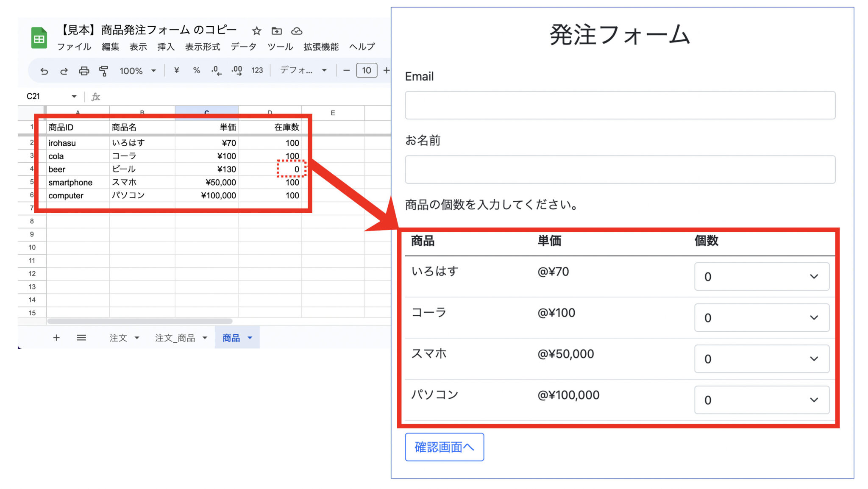Viewport: 868px width, 489px height.
Task: Click the Move to folder icon
Action: coord(277,31)
